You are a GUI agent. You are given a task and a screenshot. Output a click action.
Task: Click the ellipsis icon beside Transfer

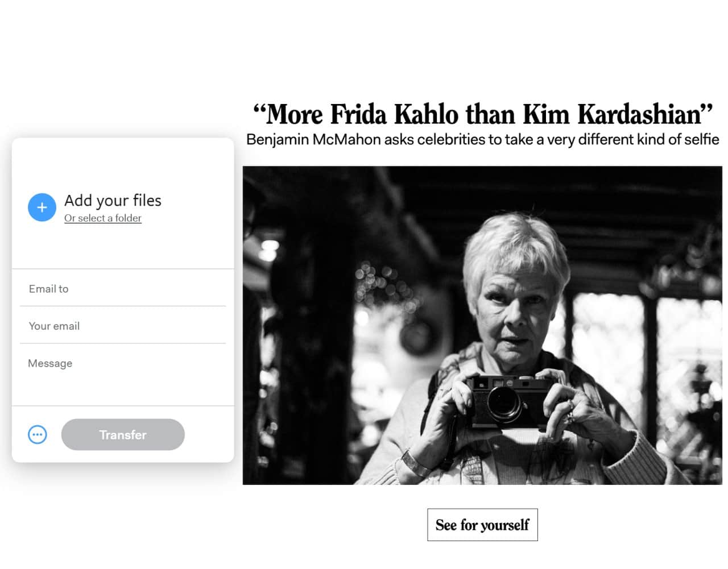[x=38, y=435]
